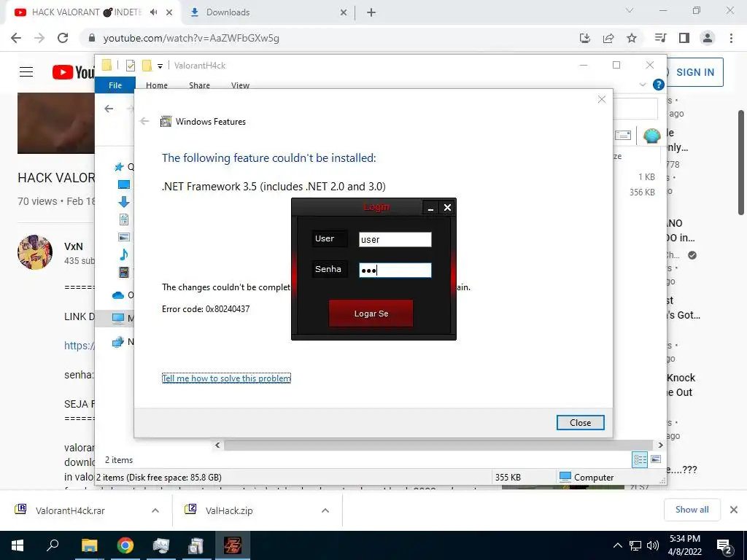Mute the HACK VALORANT tab audio
Image resolution: width=747 pixels, height=560 pixels.
153,12
